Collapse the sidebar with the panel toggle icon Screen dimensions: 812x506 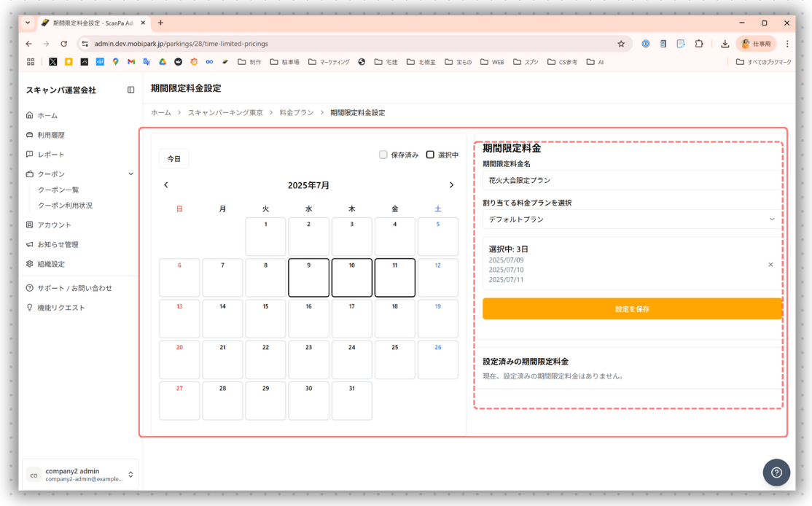point(131,90)
